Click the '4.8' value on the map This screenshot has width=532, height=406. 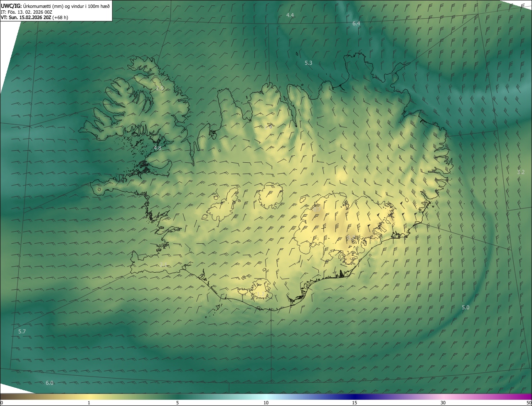coord(158,148)
